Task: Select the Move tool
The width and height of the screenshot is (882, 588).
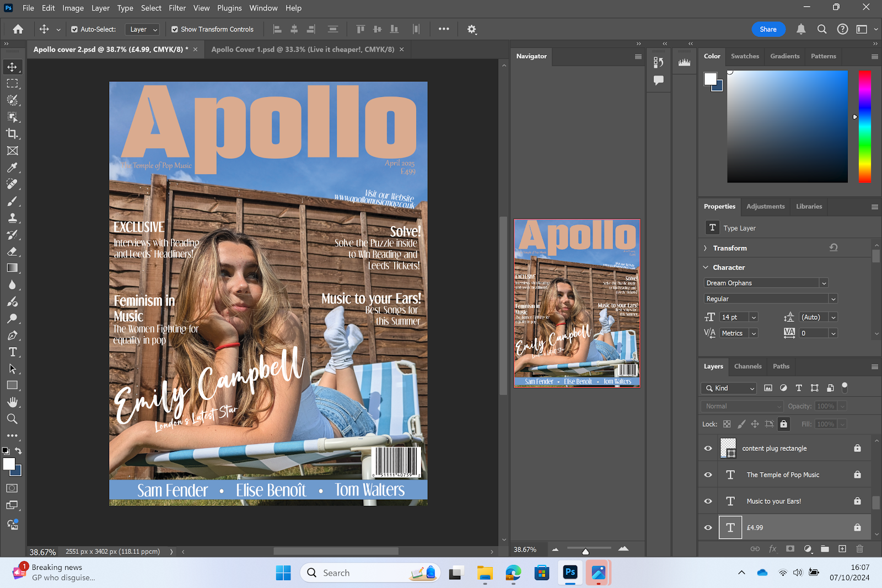Action: point(12,67)
